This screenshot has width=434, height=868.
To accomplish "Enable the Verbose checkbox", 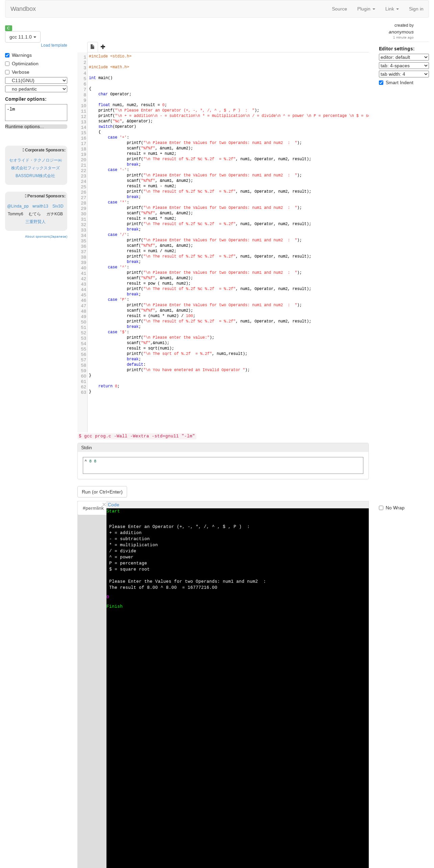I will pos(7,72).
